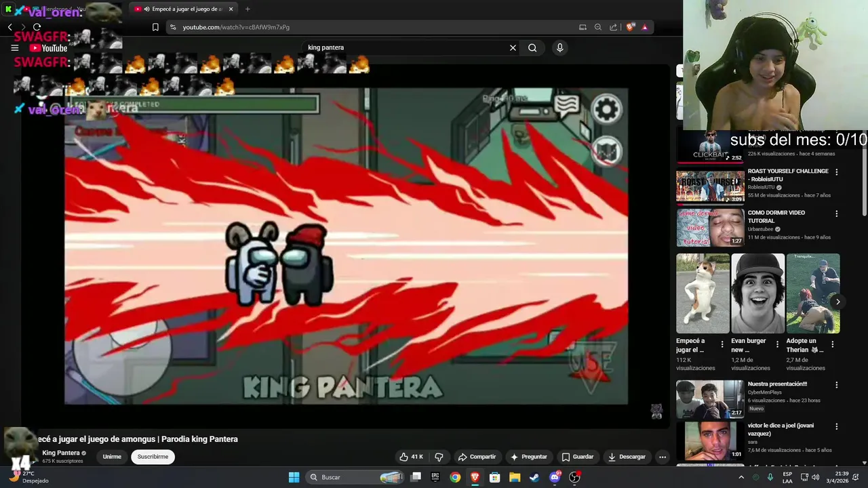
Task: Close the 'Empecé a jugar' tab
Action: [x=231, y=9]
